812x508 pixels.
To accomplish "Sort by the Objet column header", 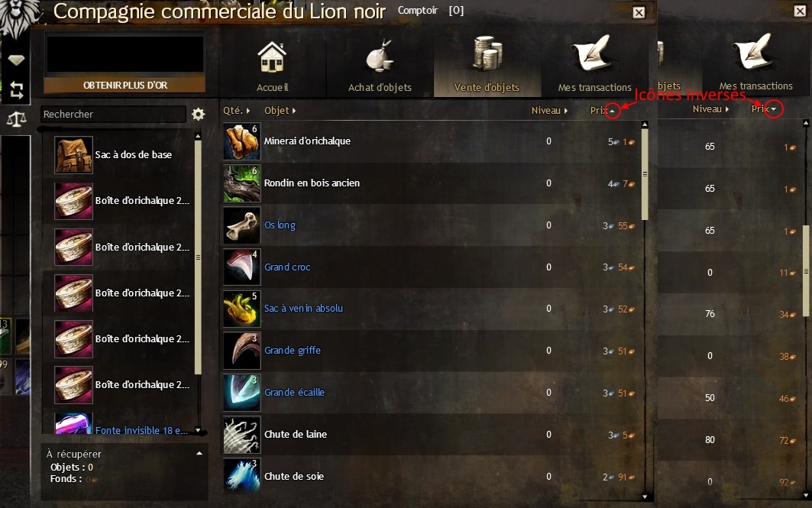I will click(280, 110).
